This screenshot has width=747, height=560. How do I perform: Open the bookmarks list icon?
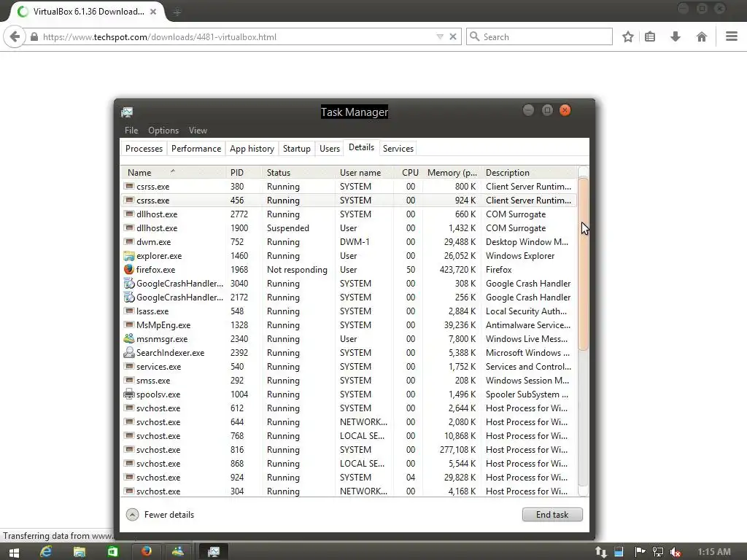coord(650,36)
